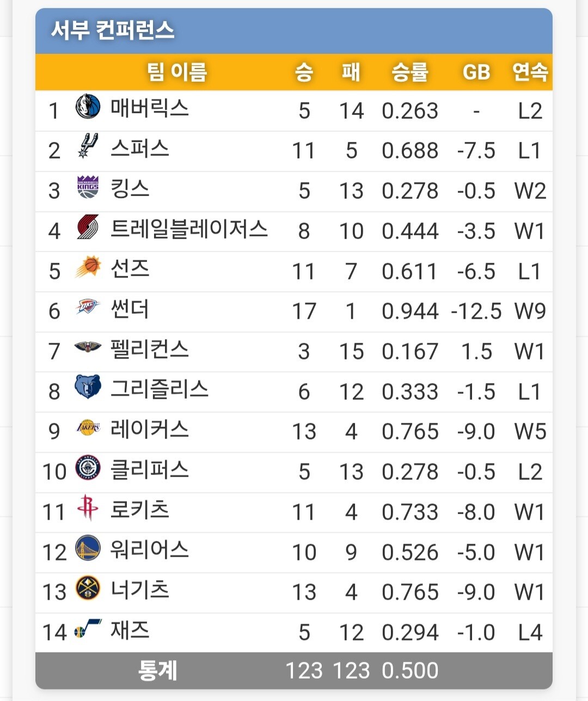Click the Grizzlies bear logo icon
Image resolution: width=588 pixels, height=701 pixels.
[88, 387]
